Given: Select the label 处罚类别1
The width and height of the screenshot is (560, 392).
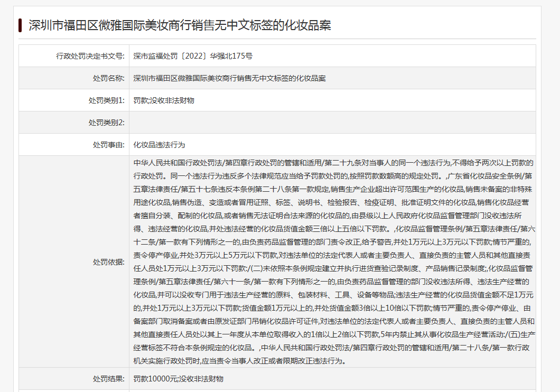Looking at the screenshot, I should (106, 100).
